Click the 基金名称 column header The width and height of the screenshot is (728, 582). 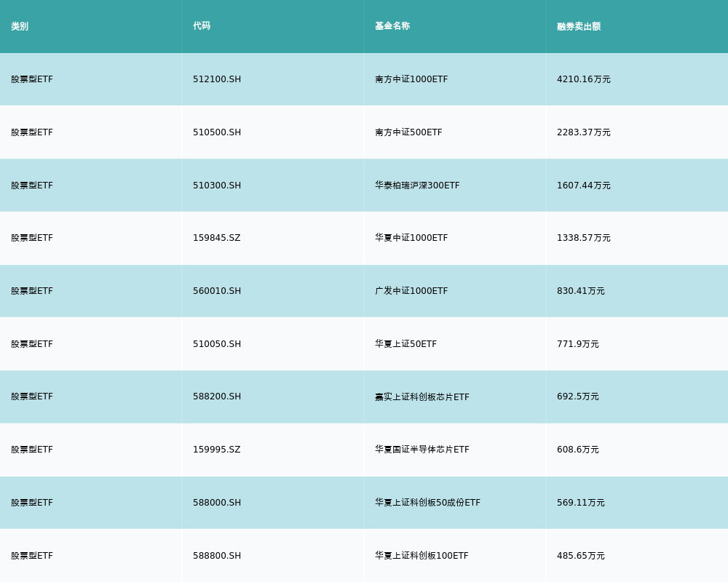click(x=392, y=26)
